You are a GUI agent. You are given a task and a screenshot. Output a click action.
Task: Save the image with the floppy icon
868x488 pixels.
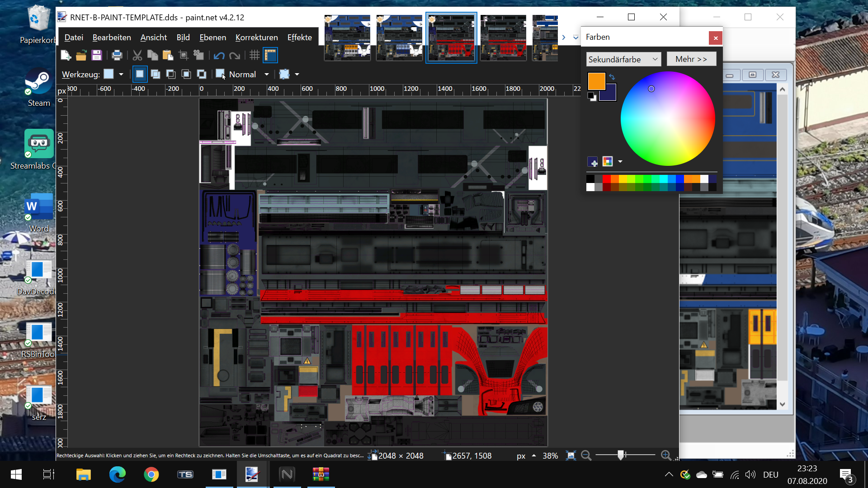point(97,56)
